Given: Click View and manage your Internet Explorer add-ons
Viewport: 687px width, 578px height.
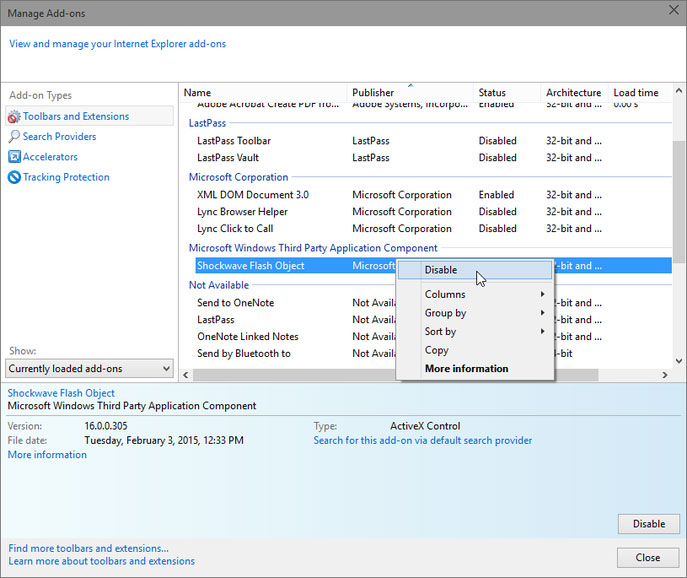Looking at the screenshot, I should point(117,44).
